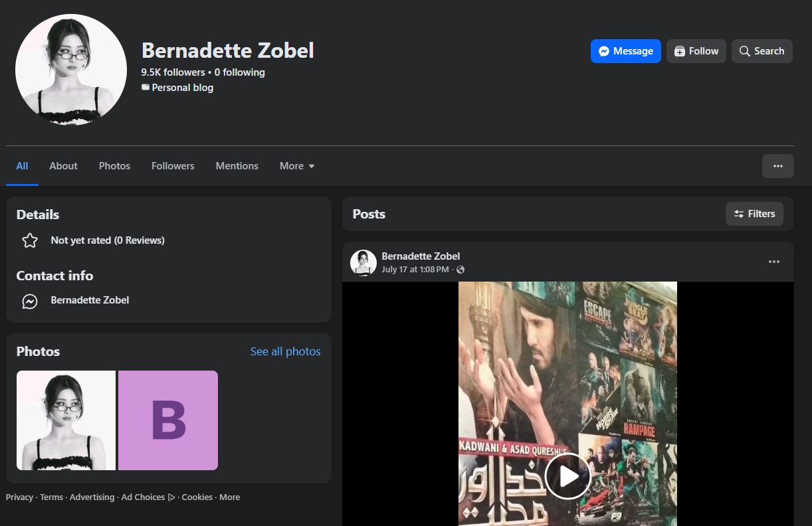Click the star rating icon in Details
The image size is (812, 526).
(30, 240)
